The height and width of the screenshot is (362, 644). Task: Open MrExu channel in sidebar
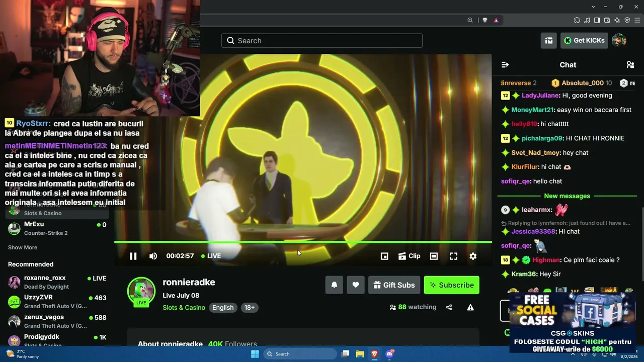[57, 228]
